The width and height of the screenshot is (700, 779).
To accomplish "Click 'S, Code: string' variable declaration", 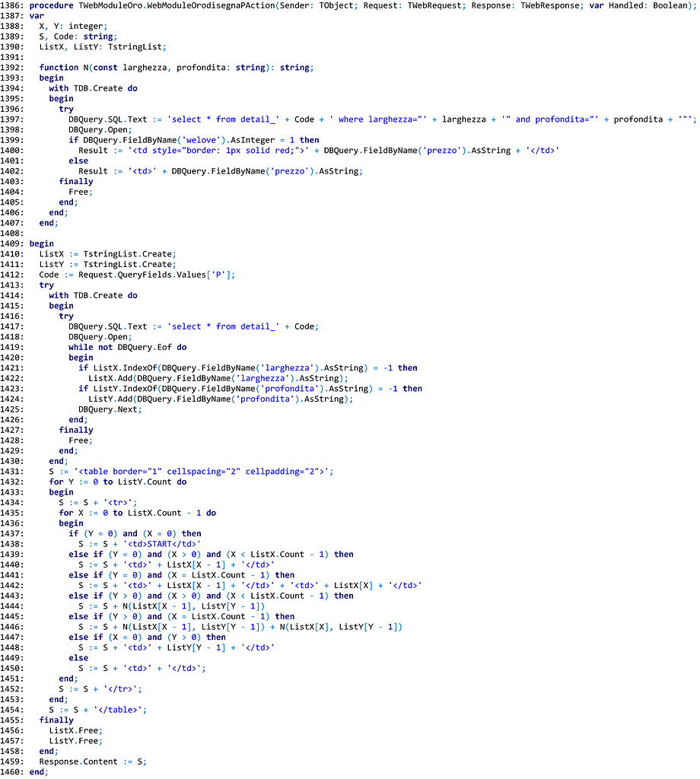I will (78, 37).
